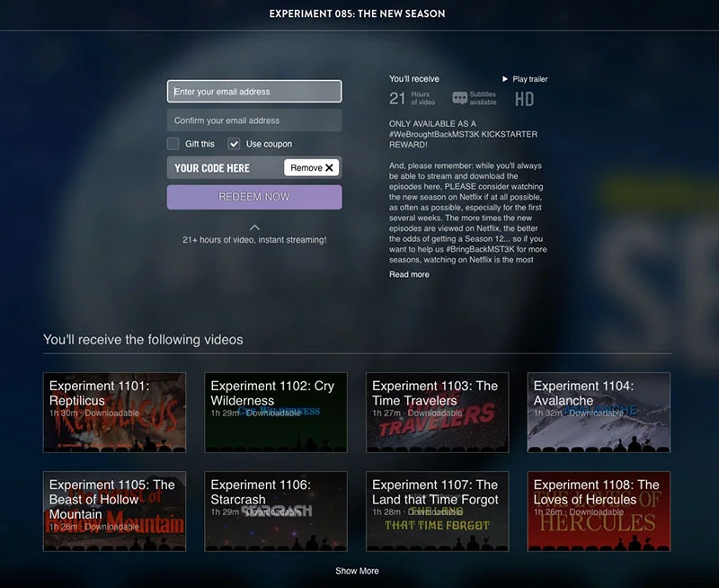719x588 pixels.
Task: Collapse form with the up chevron
Action: pyautogui.click(x=254, y=227)
